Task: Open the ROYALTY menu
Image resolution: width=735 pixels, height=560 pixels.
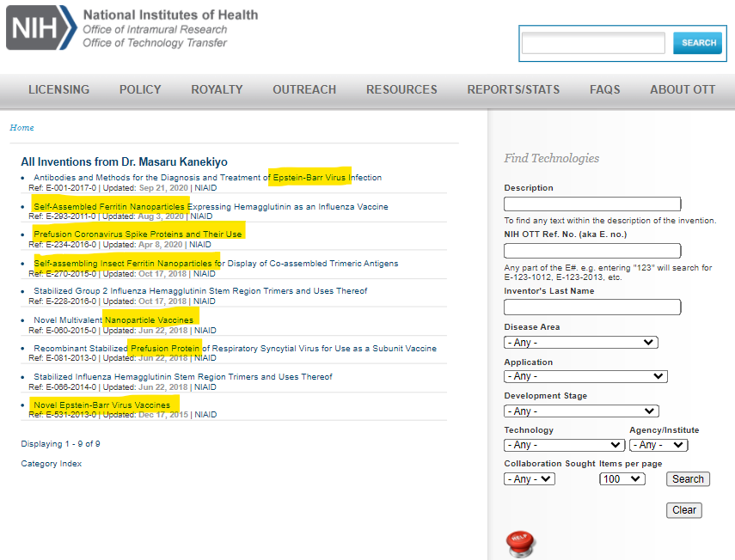Action: (x=217, y=89)
